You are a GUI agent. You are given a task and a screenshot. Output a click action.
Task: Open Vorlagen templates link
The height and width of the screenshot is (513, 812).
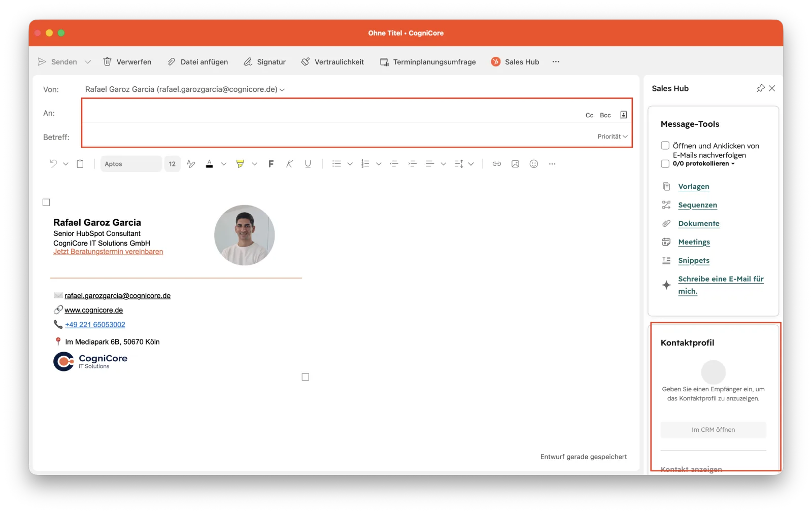[x=693, y=187]
